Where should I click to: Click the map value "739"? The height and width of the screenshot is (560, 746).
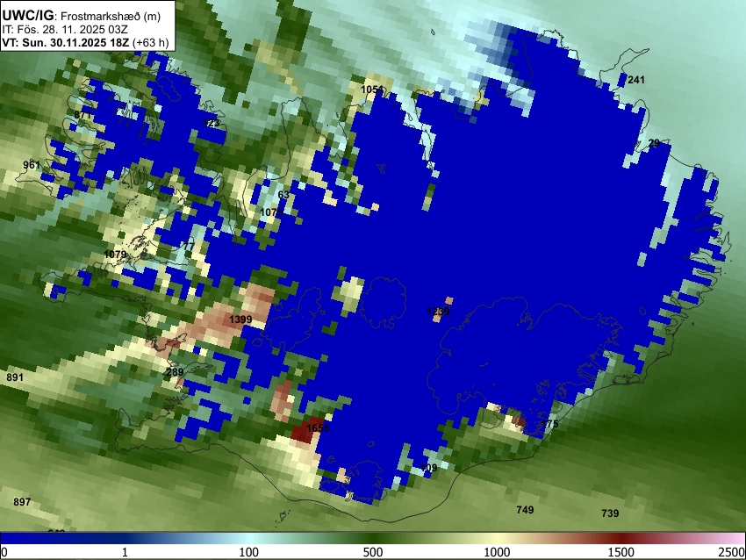(x=610, y=513)
